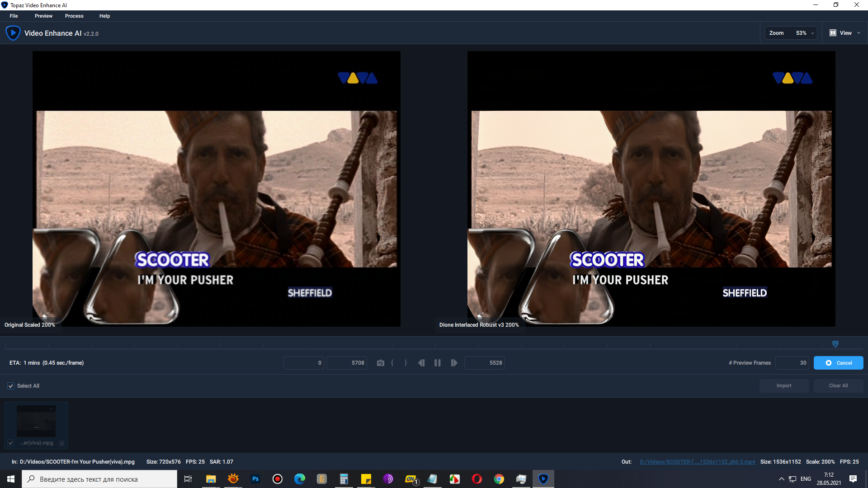This screenshot has height=488, width=868.
Task: Click the Preview Frames field showing 30
Action: (792, 363)
